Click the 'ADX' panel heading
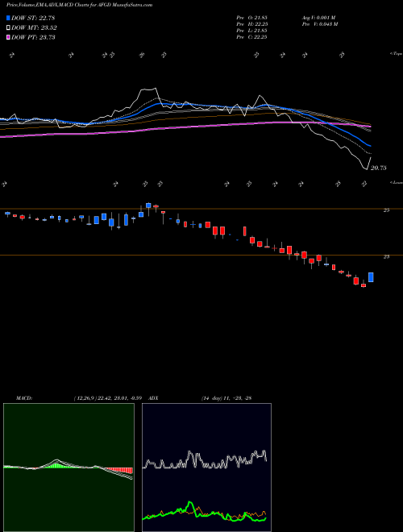The image size is (403, 532). point(154,398)
